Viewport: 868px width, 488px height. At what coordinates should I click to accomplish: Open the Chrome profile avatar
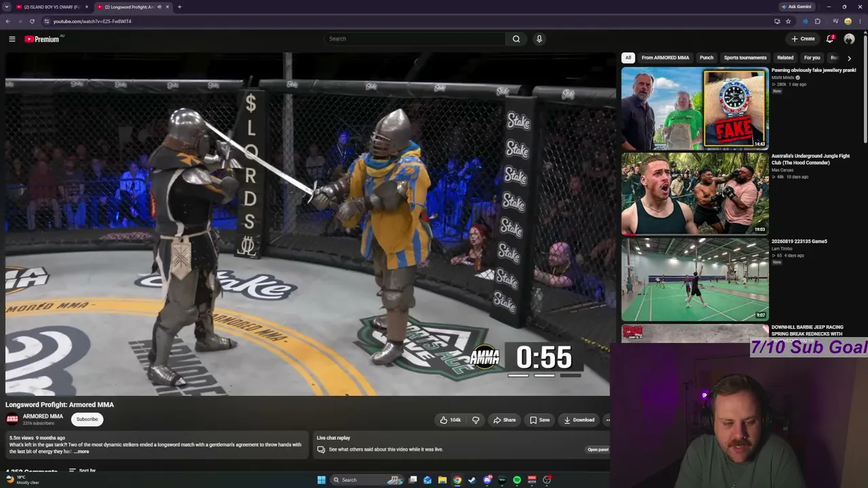[x=848, y=21]
